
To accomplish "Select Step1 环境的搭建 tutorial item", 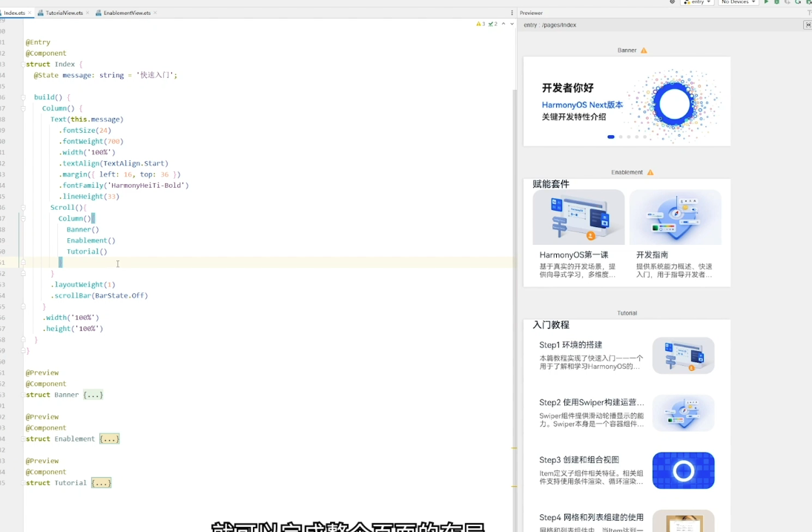I will 627,355.
